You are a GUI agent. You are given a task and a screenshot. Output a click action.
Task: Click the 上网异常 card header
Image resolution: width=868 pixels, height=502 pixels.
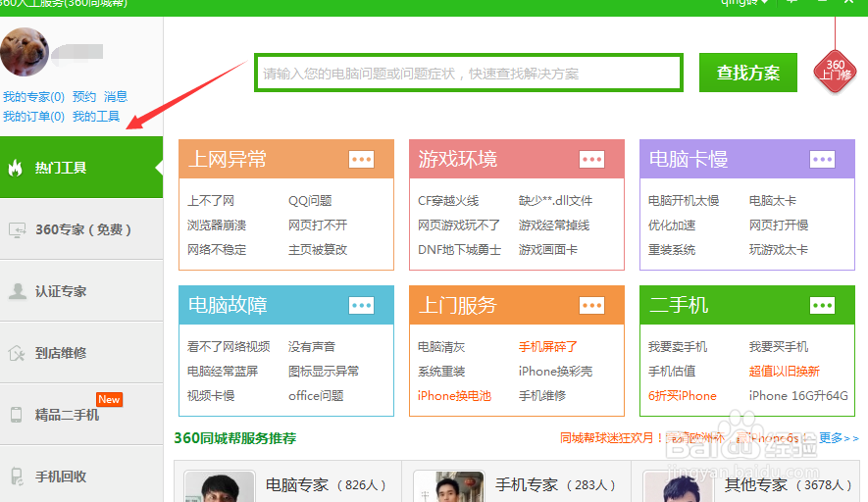[x=286, y=159]
